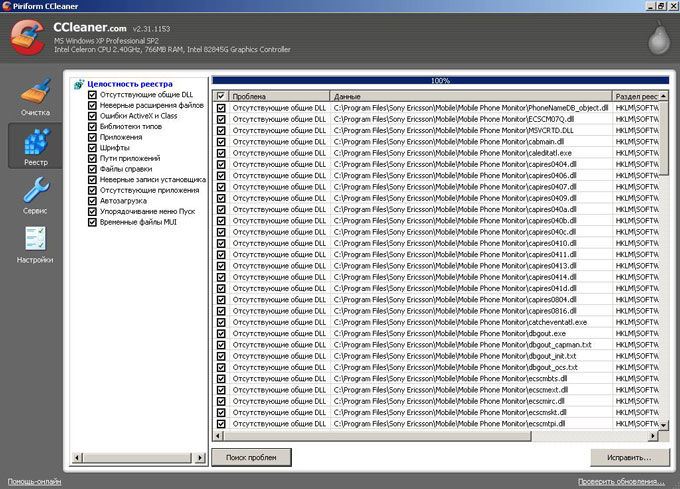Click results horizontal scroll left arrow
Image resolution: width=680 pixels, height=489 pixels.
218,436
